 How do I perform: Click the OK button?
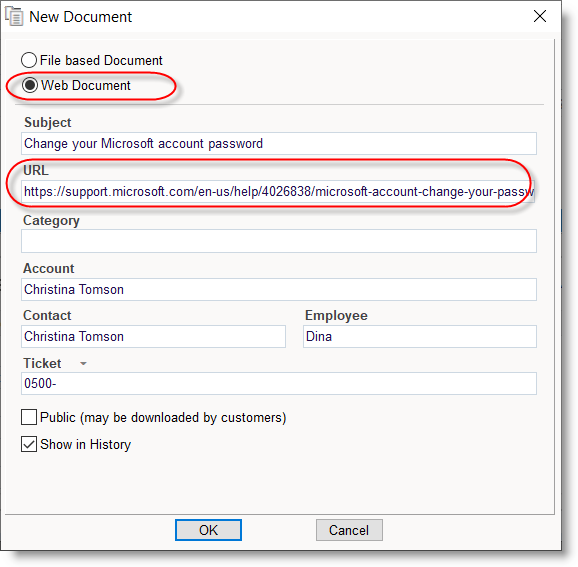[208, 530]
